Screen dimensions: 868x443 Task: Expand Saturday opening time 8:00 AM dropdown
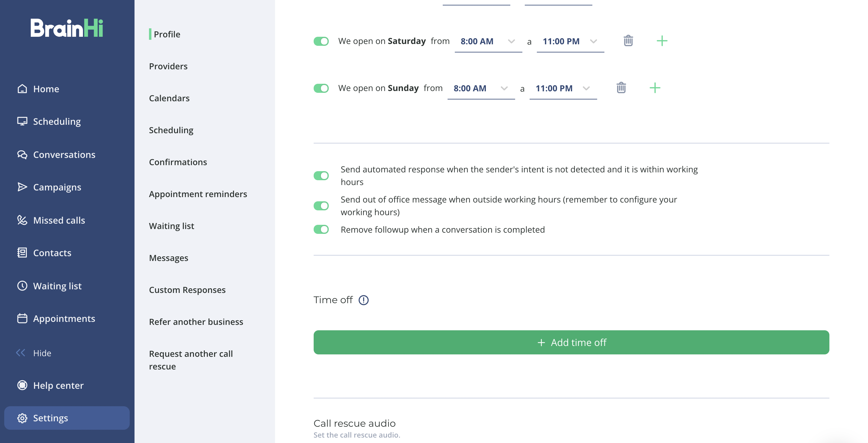[x=488, y=41]
